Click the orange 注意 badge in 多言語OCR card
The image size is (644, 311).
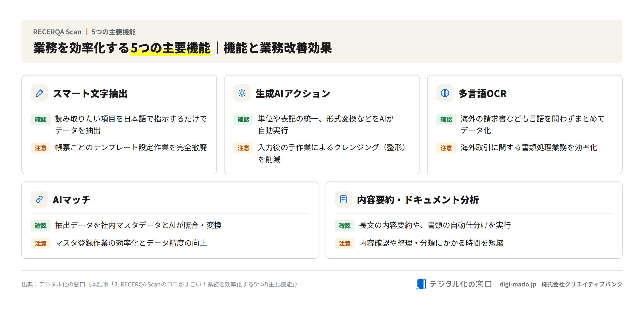pyautogui.click(x=446, y=148)
